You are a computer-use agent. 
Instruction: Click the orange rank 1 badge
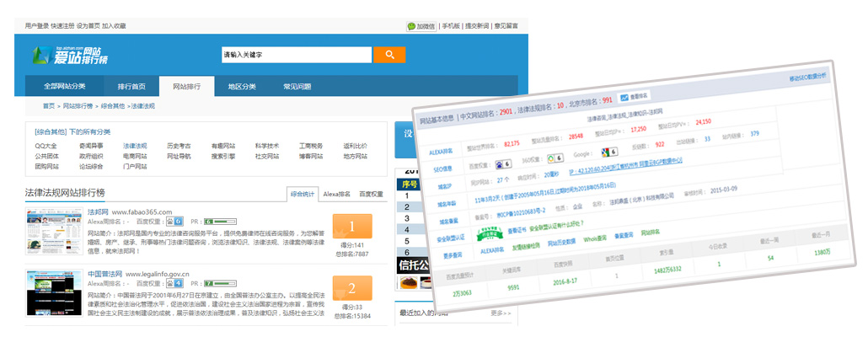click(352, 226)
